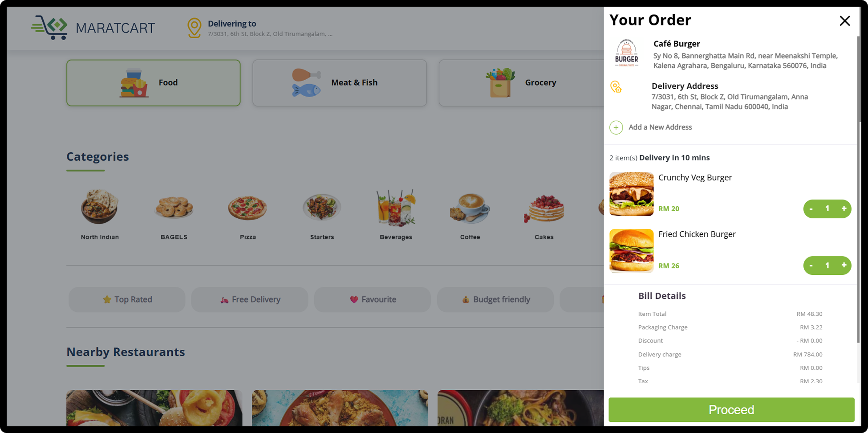Toggle the Free Delivery filter
Image resolution: width=868 pixels, height=433 pixels.
(x=250, y=299)
